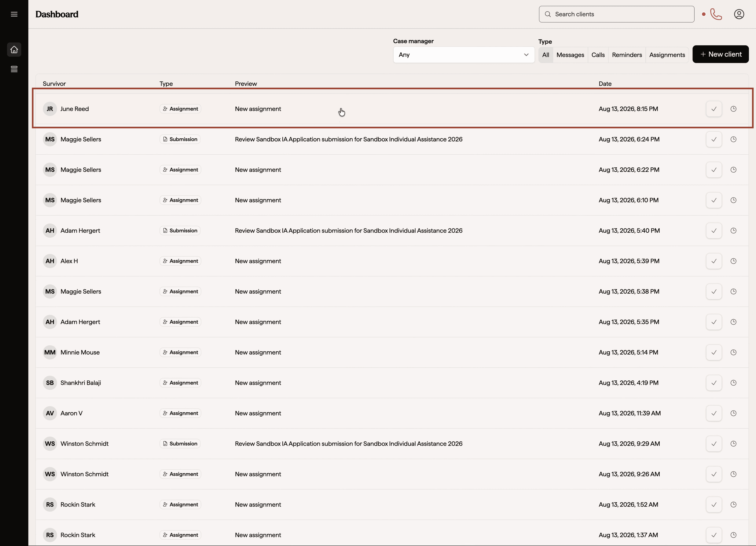
Task: Check off Maggie Sellers 6:10 PM assignment
Action: point(714,200)
